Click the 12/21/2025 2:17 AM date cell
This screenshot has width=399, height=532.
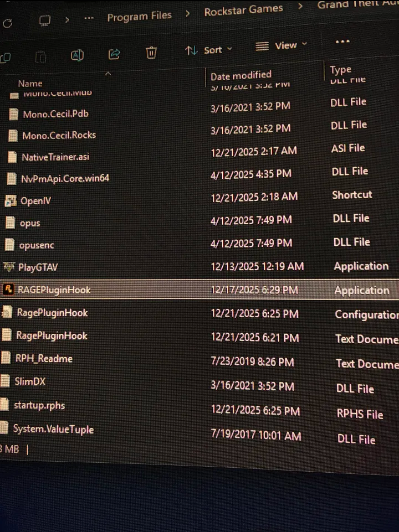pyautogui.click(x=254, y=151)
